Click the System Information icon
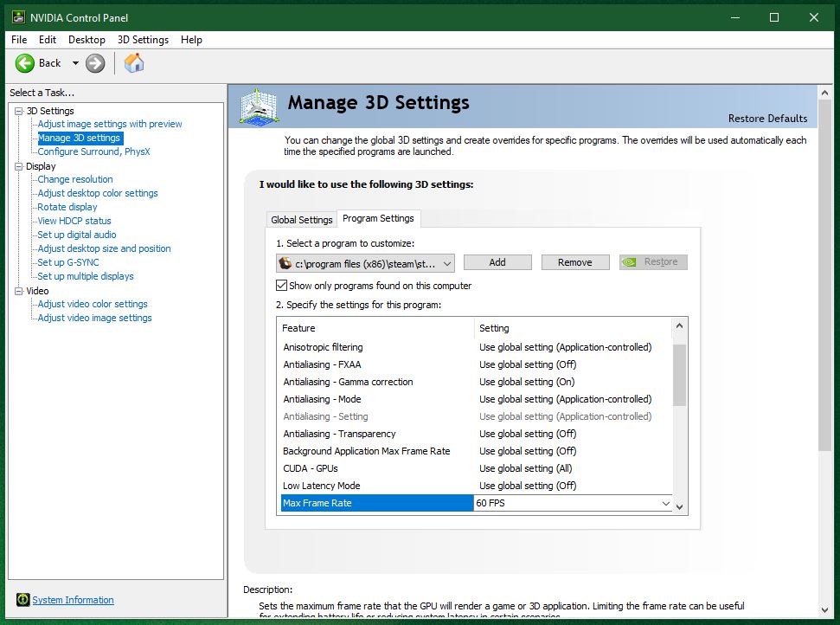840x625 pixels. (22, 600)
